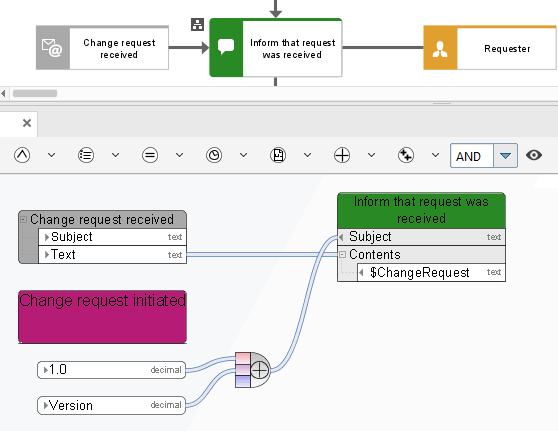
Task: Toggle the eye visibility icon
Action: tap(534, 155)
